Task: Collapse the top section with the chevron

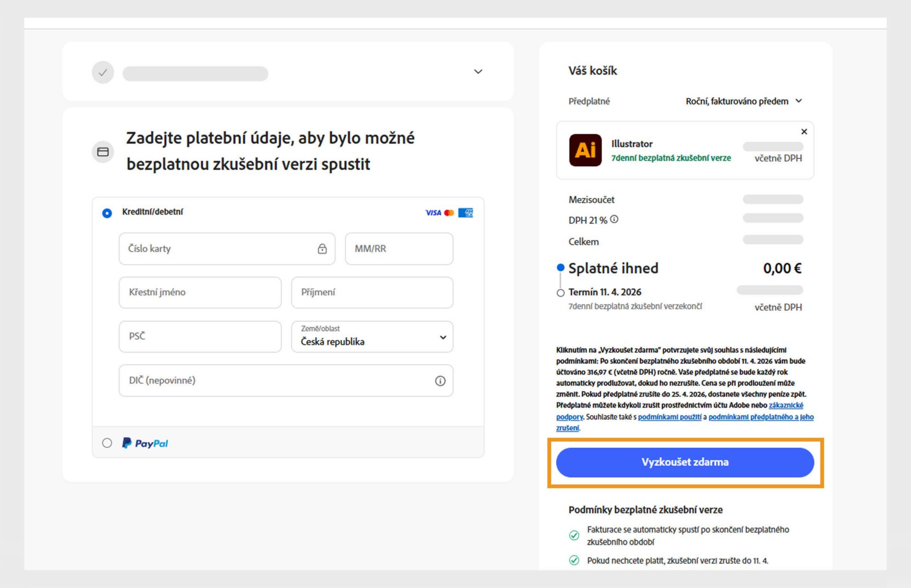Action: tap(478, 72)
